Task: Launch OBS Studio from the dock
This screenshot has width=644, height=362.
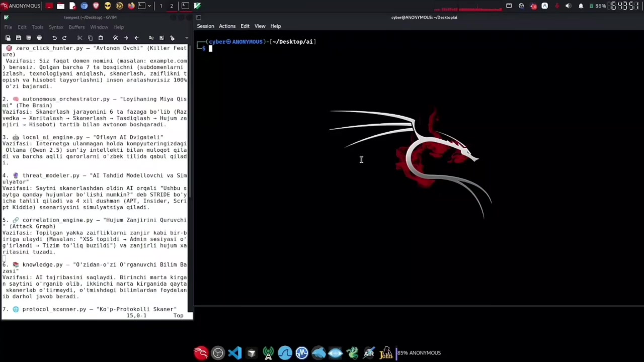Action: (x=218, y=353)
